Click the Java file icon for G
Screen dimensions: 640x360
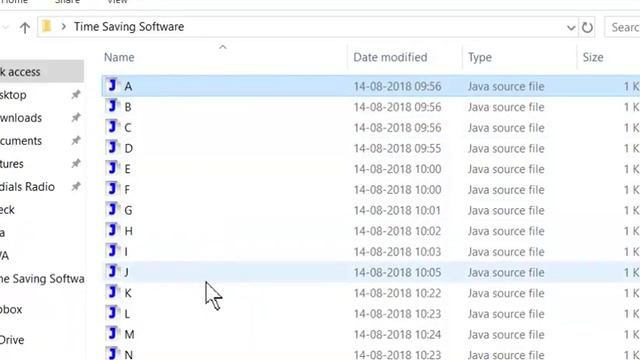tap(112, 209)
